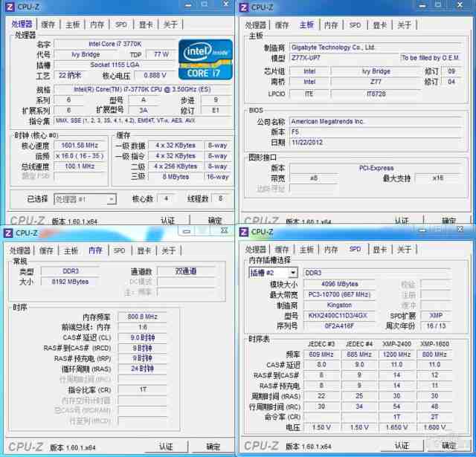Click the SPD extension value 'XMP'
476x457 pixels.
(x=436, y=315)
